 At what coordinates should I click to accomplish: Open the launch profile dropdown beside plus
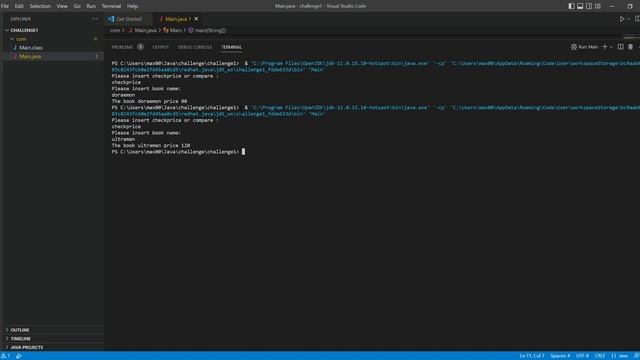[x=611, y=47]
